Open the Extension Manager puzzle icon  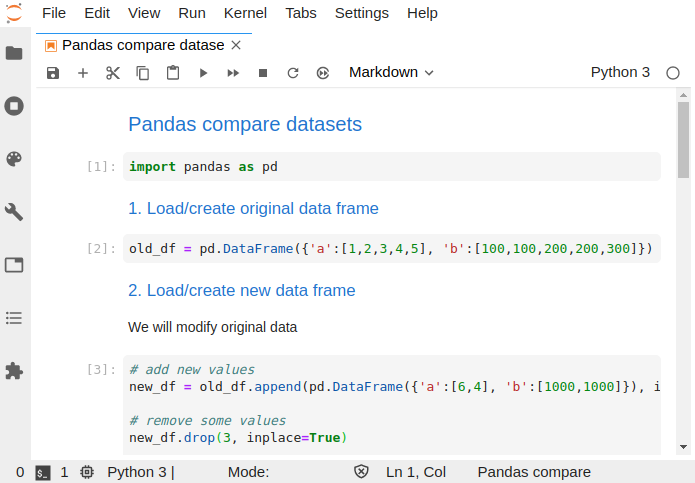[x=14, y=371]
